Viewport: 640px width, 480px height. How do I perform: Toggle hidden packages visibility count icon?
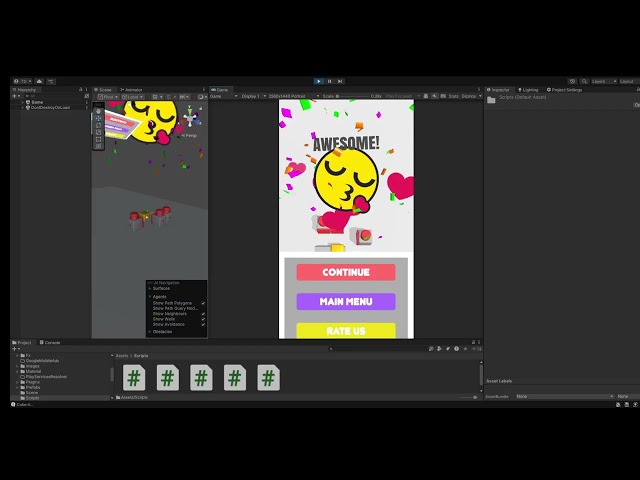point(476,349)
